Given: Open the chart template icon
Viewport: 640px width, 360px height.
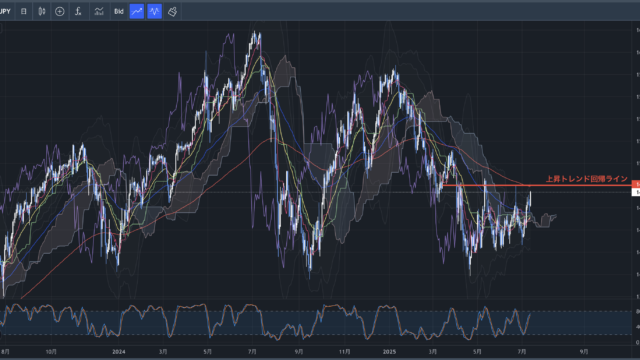Looking at the screenshot, I should pyautogui.click(x=99, y=11).
